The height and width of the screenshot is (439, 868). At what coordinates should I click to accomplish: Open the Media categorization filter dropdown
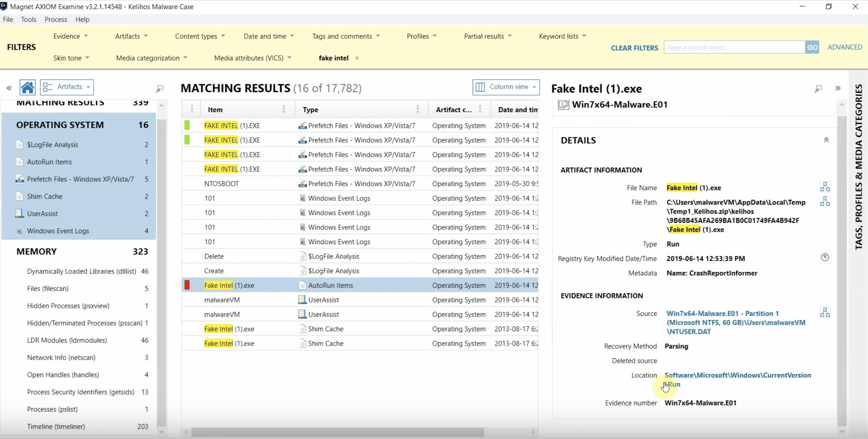click(151, 58)
